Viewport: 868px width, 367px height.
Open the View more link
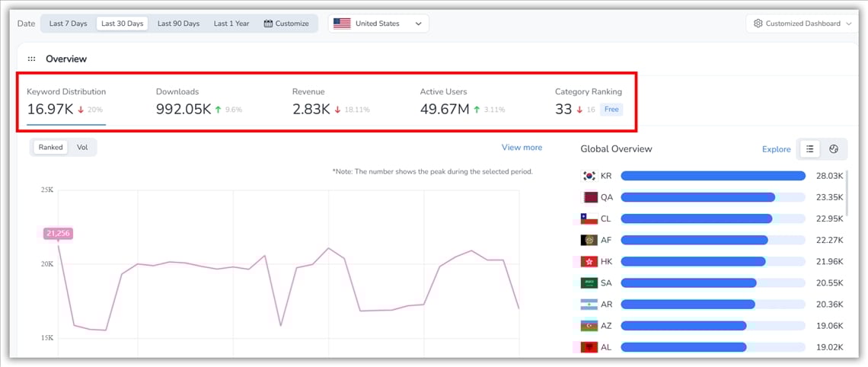(x=522, y=147)
